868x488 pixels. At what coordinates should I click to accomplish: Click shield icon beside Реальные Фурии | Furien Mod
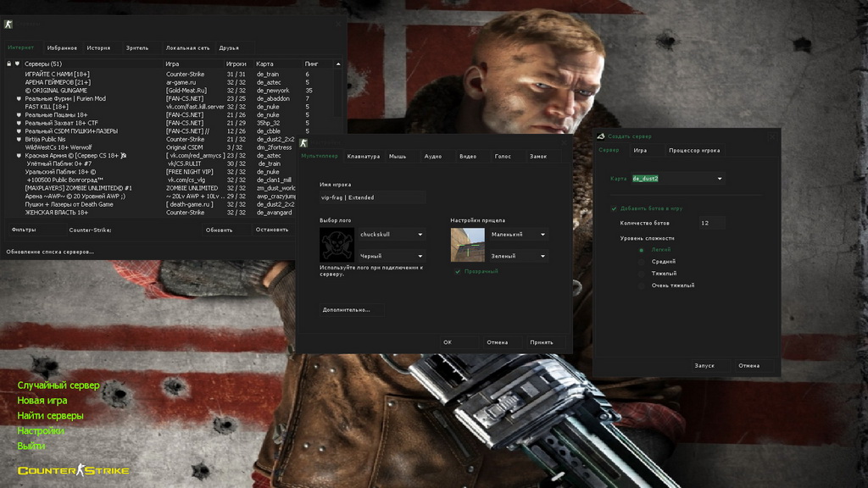(19, 98)
